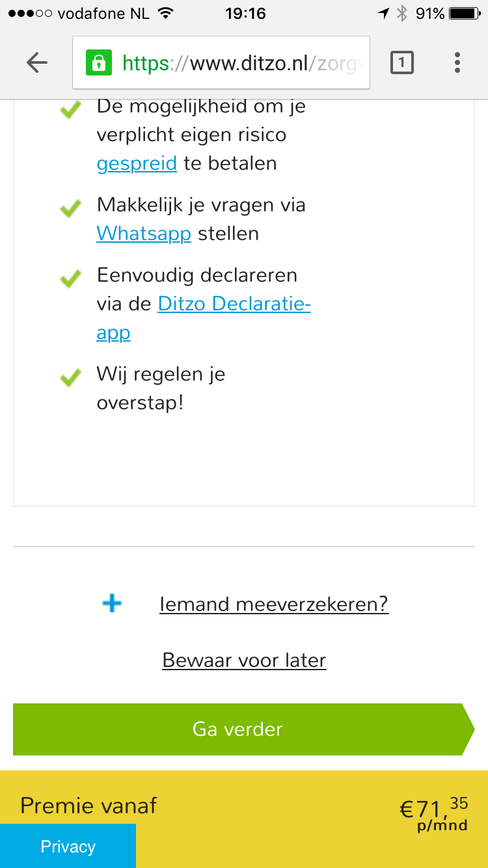This screenshot has width=488, height=868.
Task: Tap the blue plus icon
Action: [x=112, y=604]
